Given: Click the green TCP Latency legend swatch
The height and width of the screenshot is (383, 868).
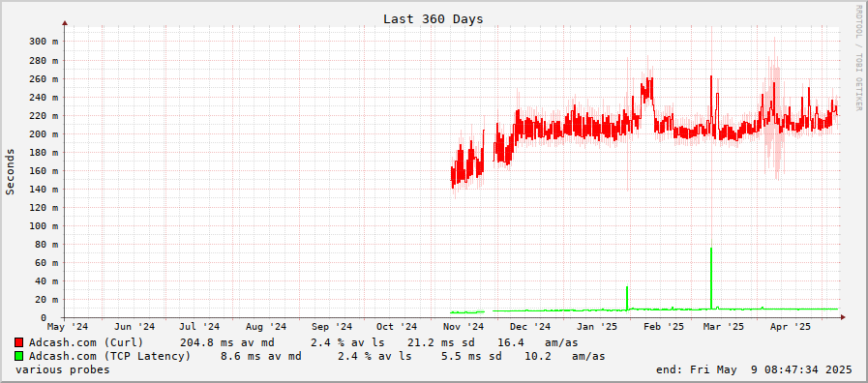Looking at the screenshot, I should click(x=19, y=356).
